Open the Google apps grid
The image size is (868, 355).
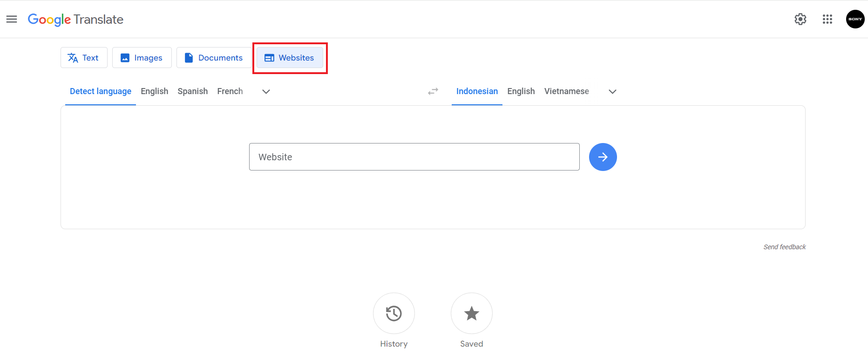827,19
